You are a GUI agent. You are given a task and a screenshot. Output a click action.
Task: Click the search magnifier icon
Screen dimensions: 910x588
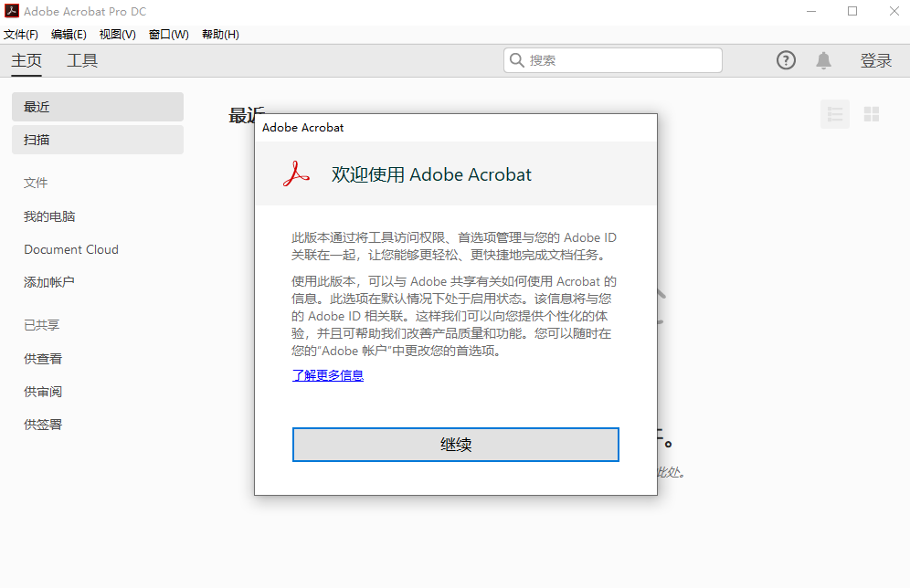click(x=517, y=59)
